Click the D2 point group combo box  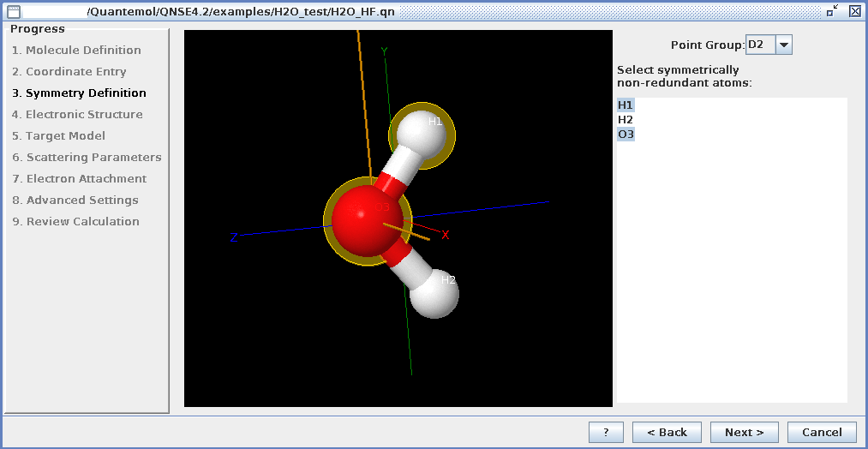click(760, 45)
